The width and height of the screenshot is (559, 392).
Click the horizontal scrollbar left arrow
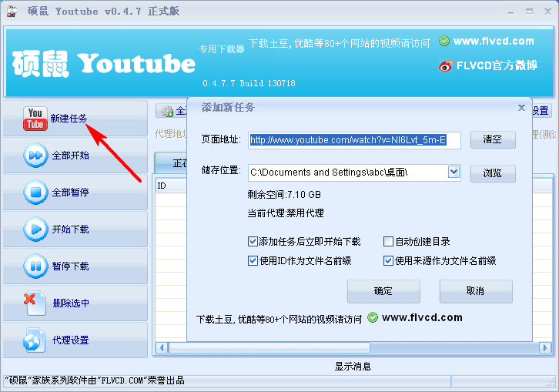pyautogui.click(x=162, y=347)
